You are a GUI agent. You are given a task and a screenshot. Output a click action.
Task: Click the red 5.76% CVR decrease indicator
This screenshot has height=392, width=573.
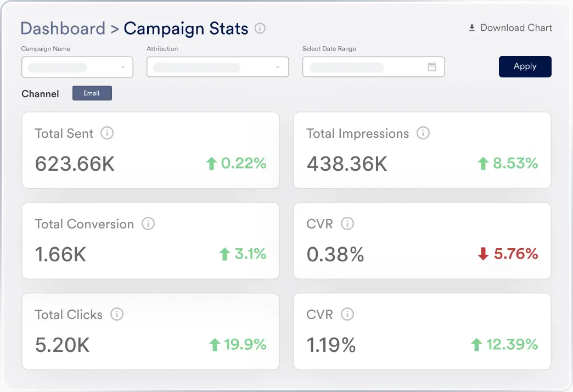[508, 254]
